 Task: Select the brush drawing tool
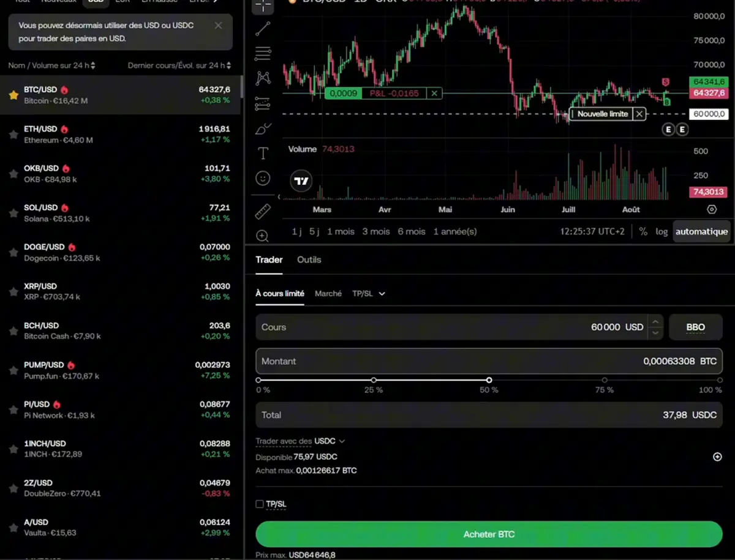(263, 129)
